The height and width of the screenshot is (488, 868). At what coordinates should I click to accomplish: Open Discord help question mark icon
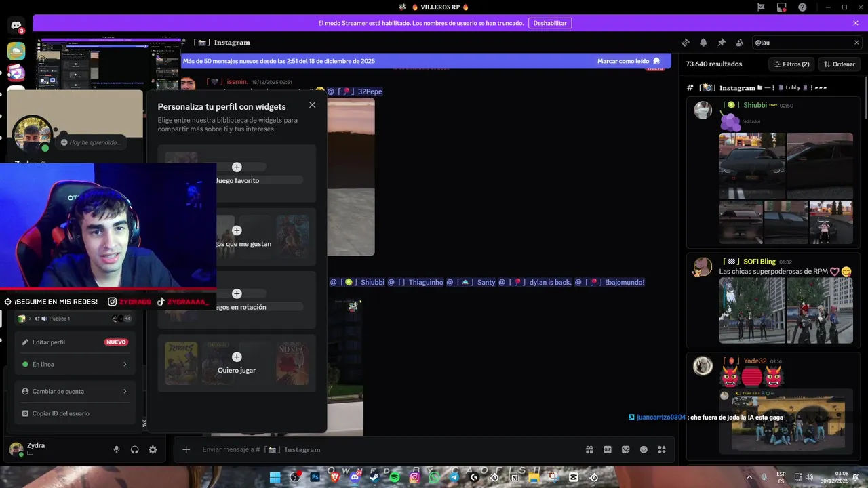coord(802,7)
